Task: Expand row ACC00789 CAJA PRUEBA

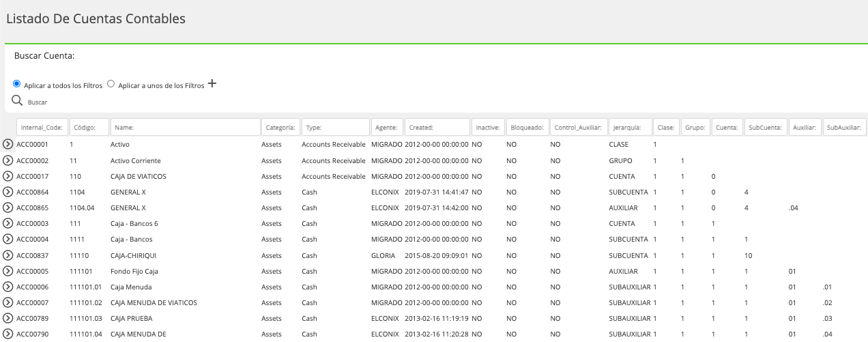Action: [x=8, y=318]
